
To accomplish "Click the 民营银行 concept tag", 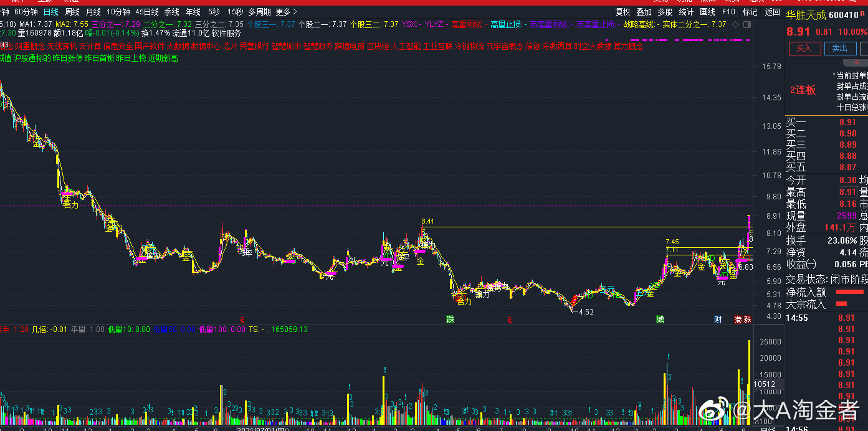I will click(x=254, y=46).
